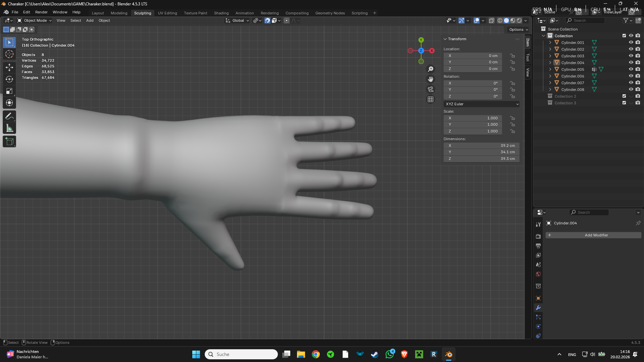Screen dimensions: 644x362
Task: Switch to material preview shading
Action: (x=513, y=20)
